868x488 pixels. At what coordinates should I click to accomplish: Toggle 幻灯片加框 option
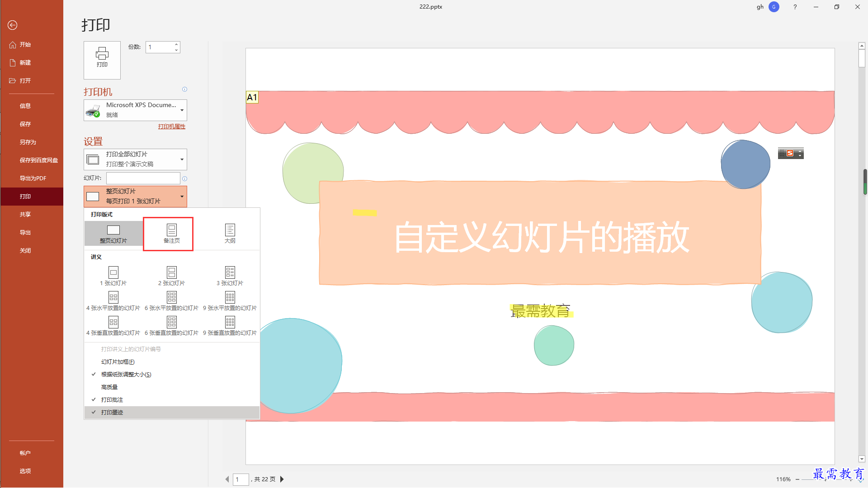172,362
